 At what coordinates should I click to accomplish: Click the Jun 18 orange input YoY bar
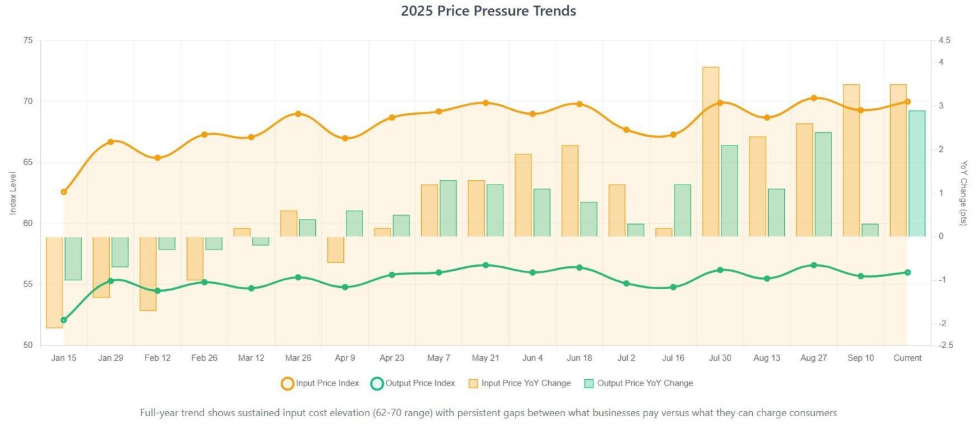(x=570, y=191)
